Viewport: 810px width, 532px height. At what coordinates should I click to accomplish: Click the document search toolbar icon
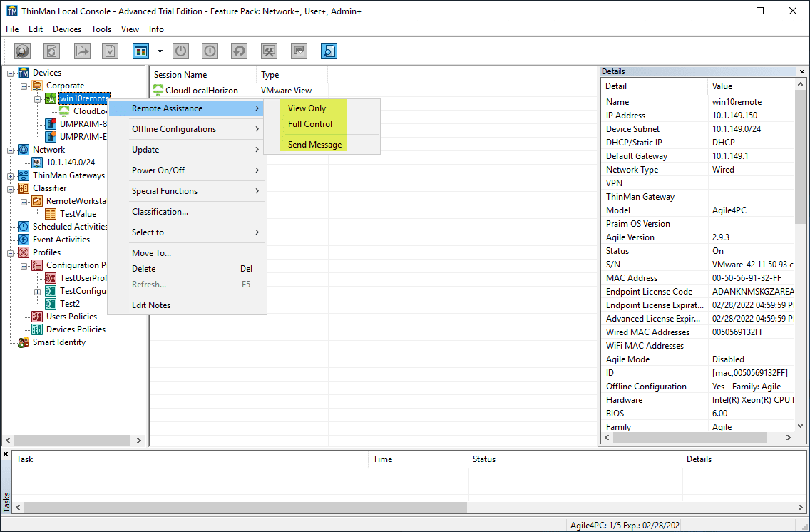point(329,51)
